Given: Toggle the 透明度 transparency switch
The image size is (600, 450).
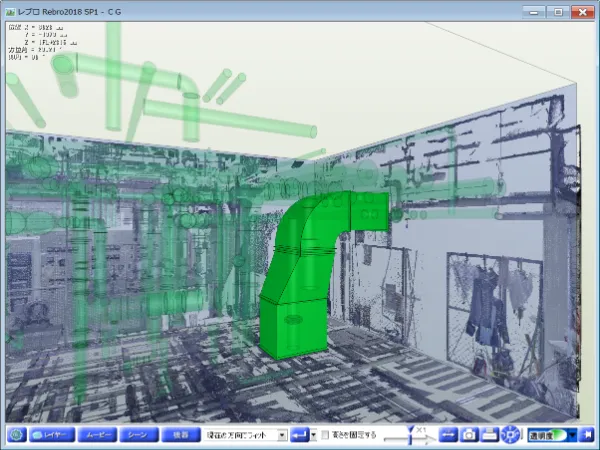Looking at the screenshot, I should [x=547, y=435].
